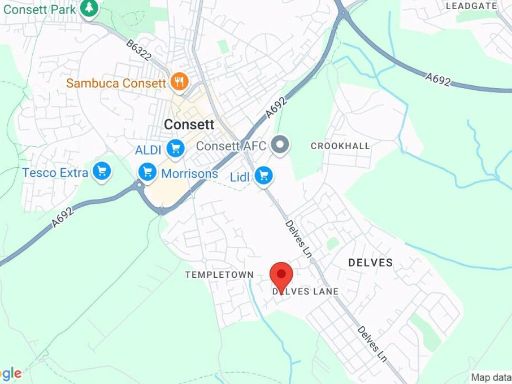Screen dimensions: 512x384
Task: Open the Morrisons store pin
Action: [x=147, y=173]
